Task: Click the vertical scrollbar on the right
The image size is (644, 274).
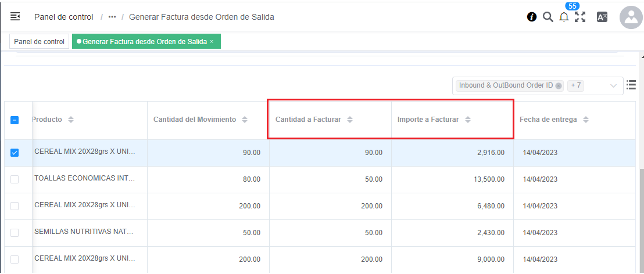Action: coord(640,215)
